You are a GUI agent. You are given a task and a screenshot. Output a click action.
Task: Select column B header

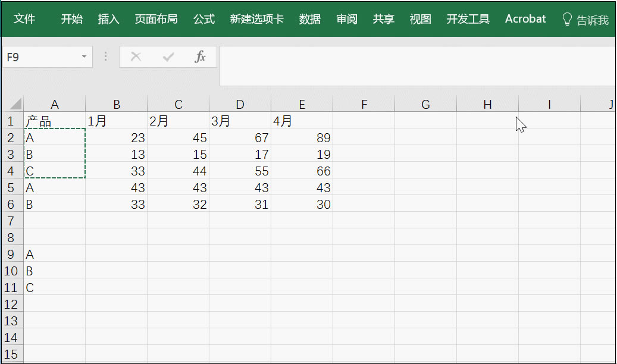pos(117,104)
